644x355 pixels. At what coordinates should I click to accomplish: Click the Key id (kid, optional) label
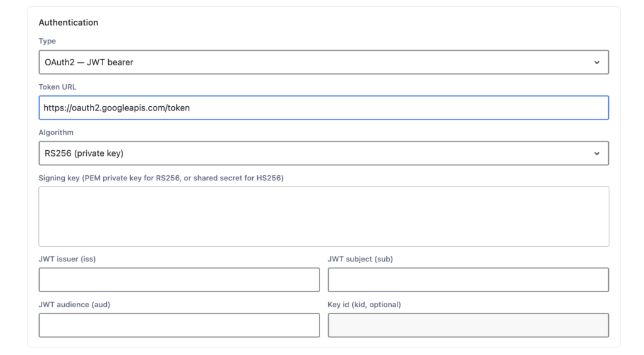[364, 305]
